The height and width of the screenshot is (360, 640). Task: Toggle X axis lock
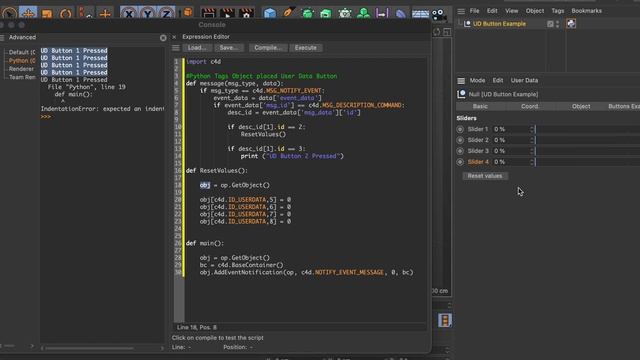(x=129, y=13)
